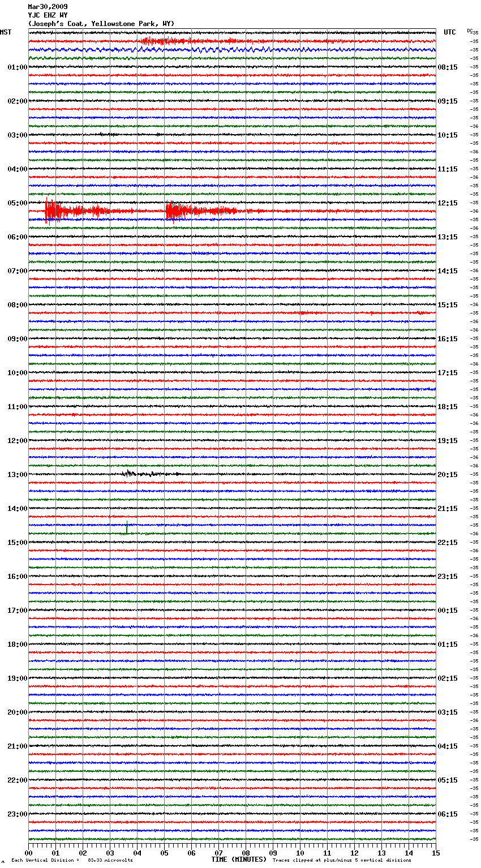Click minute 15 on the bottom time axis
481x868 pixels.
point(435,853)
